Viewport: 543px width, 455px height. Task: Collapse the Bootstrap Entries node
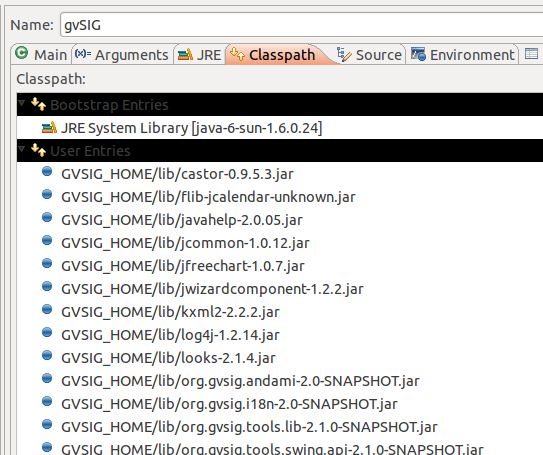click(22, 103)
